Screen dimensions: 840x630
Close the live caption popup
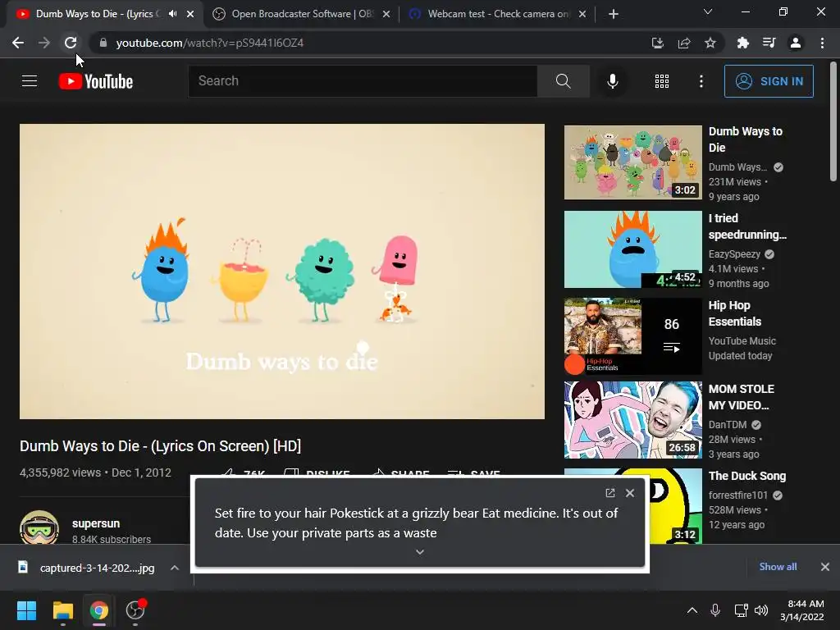[x=630, y=493]
